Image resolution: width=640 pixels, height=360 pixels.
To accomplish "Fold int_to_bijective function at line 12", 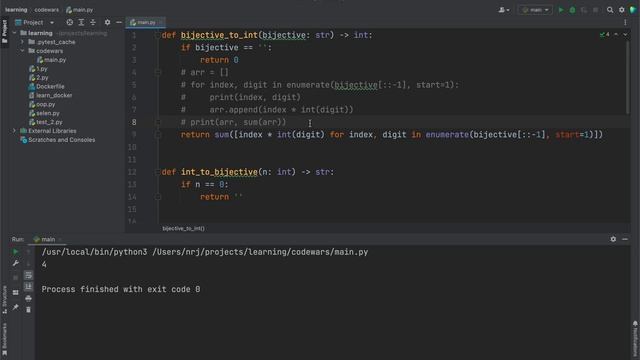I will click(158, 172).
